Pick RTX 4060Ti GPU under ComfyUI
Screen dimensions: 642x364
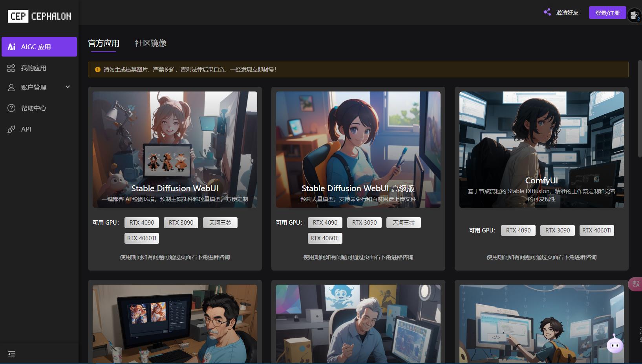pyautogui.click(x=596, y=230)
